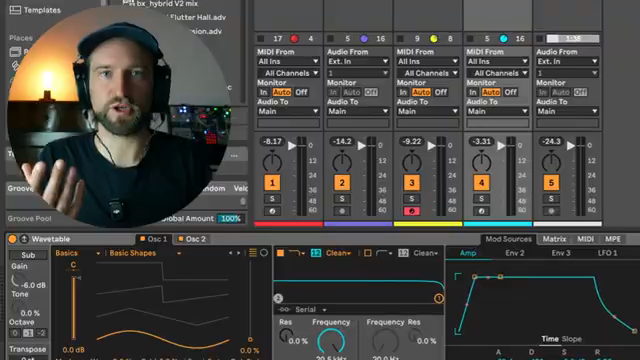Enable filter 2 with its on/off square
The height and width of the screenshot is (360, 640).
click(367, 253)
